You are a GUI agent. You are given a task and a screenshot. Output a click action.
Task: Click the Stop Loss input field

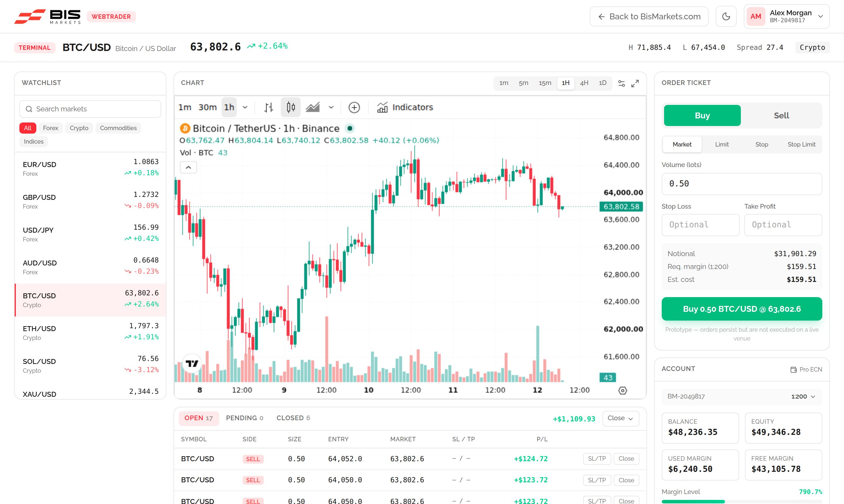click(700, 225)
